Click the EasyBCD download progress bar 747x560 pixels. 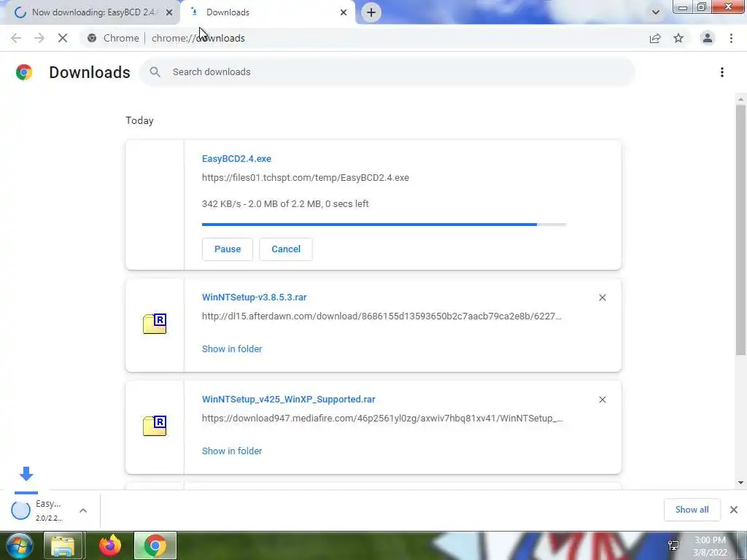pos(384,225)
